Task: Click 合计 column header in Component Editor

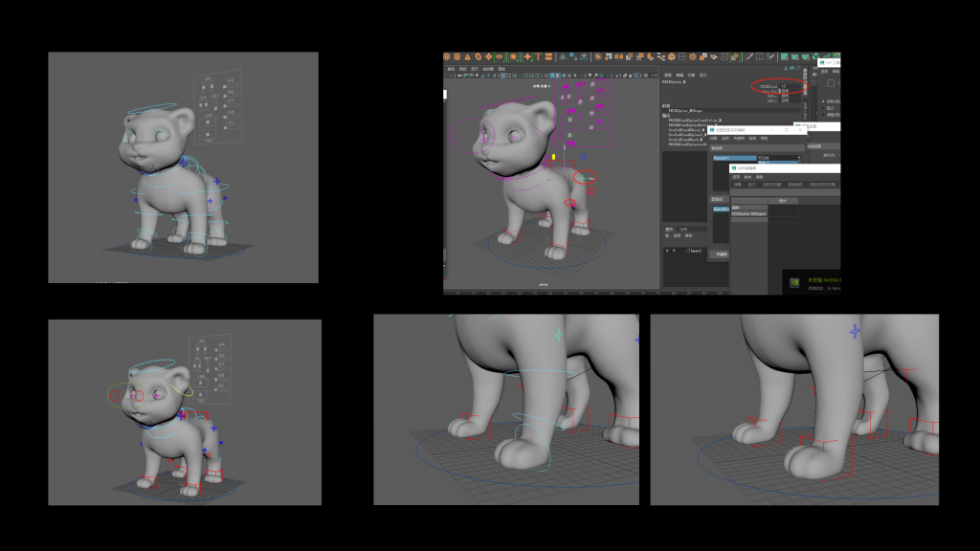Action: click(783, 201)
